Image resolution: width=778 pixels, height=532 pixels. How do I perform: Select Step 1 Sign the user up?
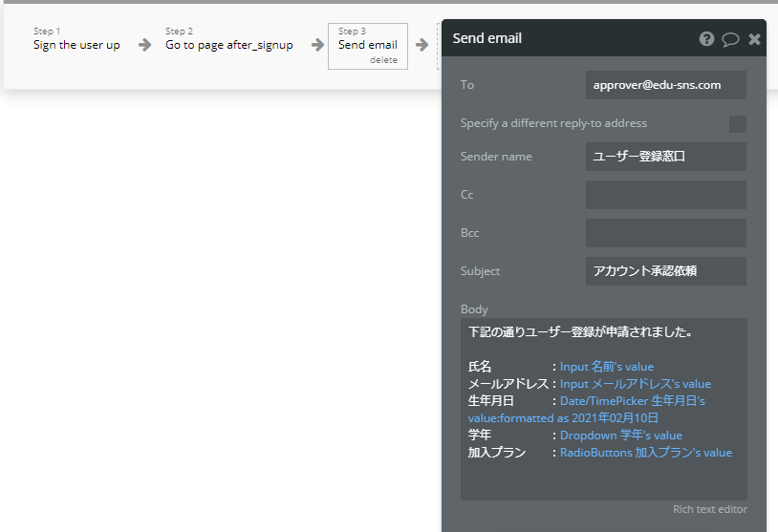point(76,39)
